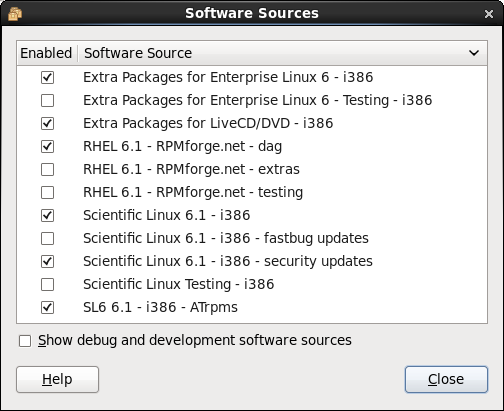
Task: Enable Scientific Linux Testing - i386 source
Action: 47,284
